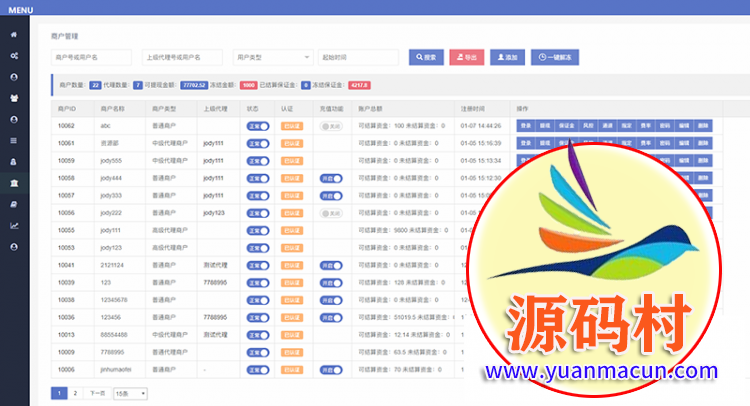Open the locked user icon in the sidebar
Screen dimensions: 750x406
click(x=14, y=162)
